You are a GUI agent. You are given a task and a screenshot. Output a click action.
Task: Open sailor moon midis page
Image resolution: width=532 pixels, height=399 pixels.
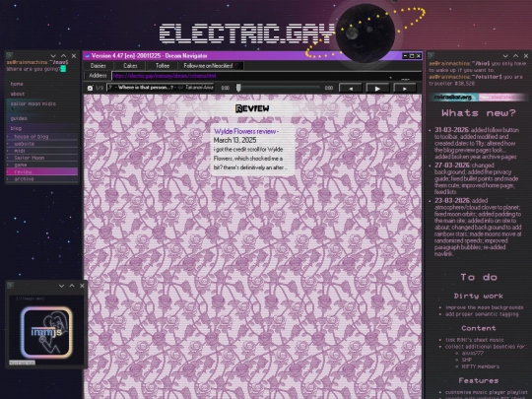click(33, 103)
